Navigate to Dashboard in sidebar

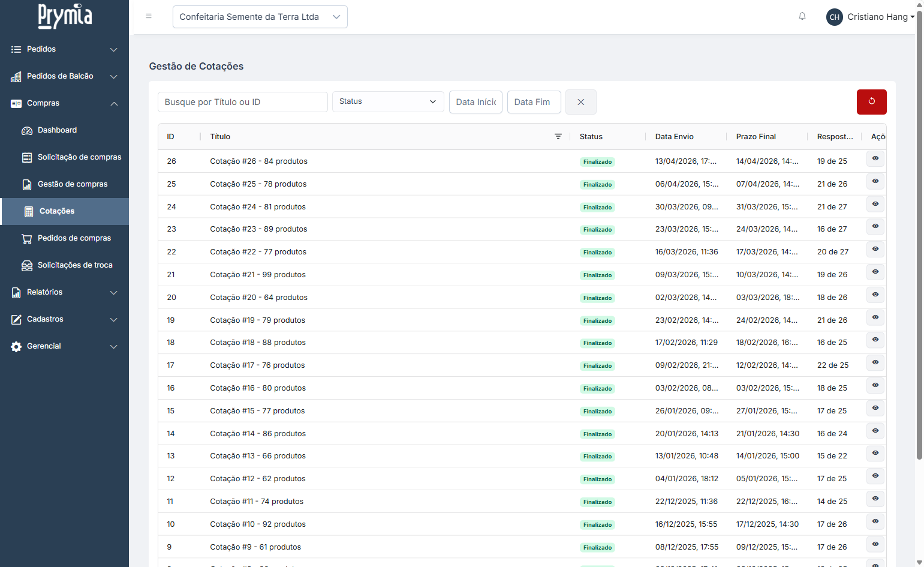[x=57, y=130]
